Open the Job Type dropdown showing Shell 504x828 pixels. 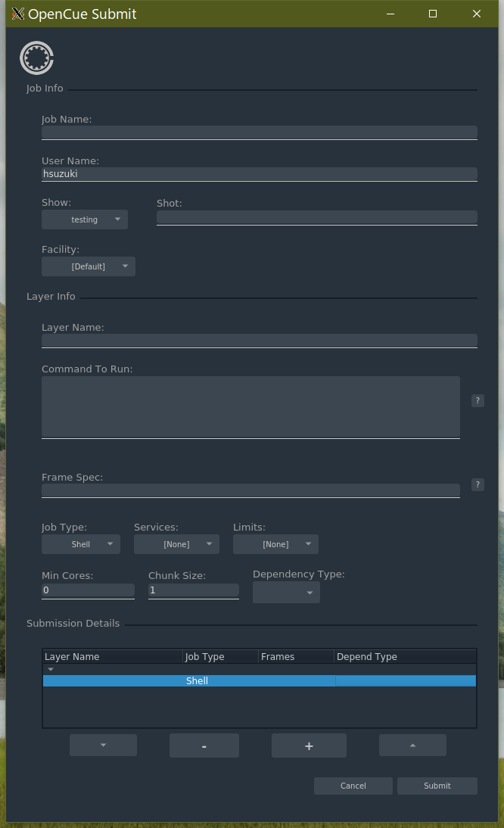(x=81, y=544)
